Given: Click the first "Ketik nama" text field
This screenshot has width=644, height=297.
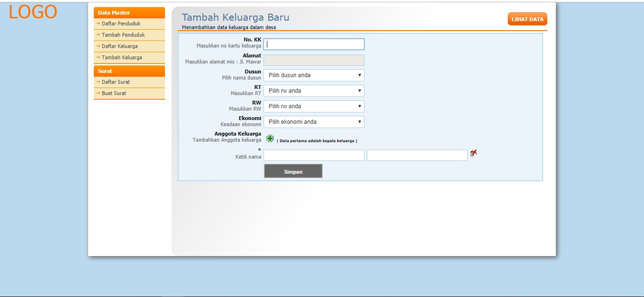Looking at the screenshot, I should (x=314, y=155).
